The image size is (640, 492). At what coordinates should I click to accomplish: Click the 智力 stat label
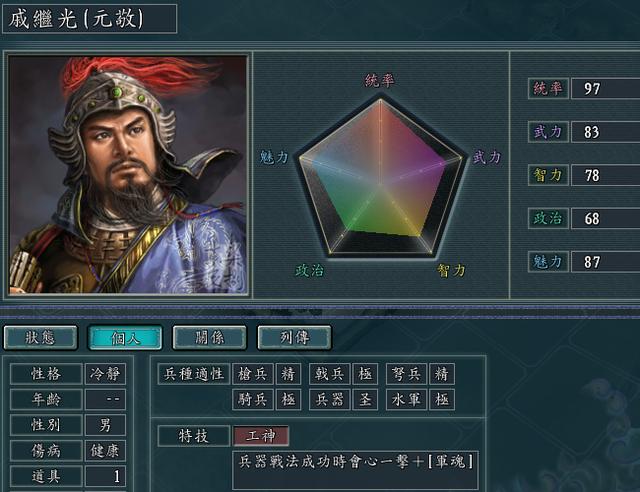pos(548,175)
